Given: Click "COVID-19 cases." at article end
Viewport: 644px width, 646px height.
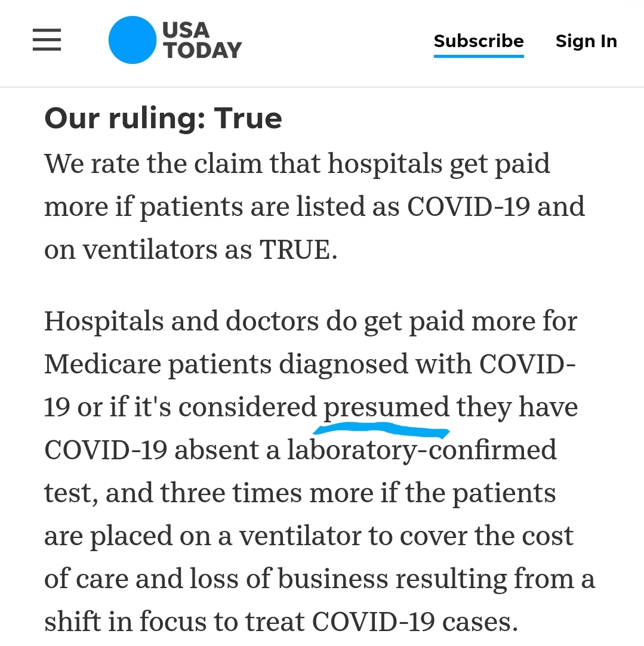Looking at the screenshot, I should pos(415,622).
